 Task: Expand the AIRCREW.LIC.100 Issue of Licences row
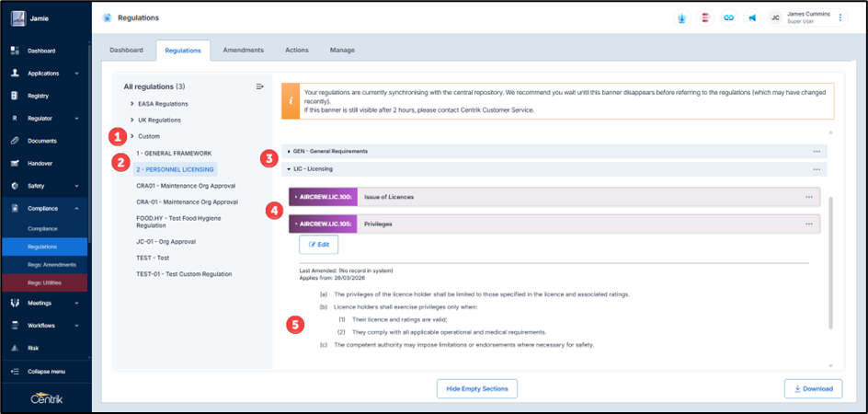(x=295, y=197)
